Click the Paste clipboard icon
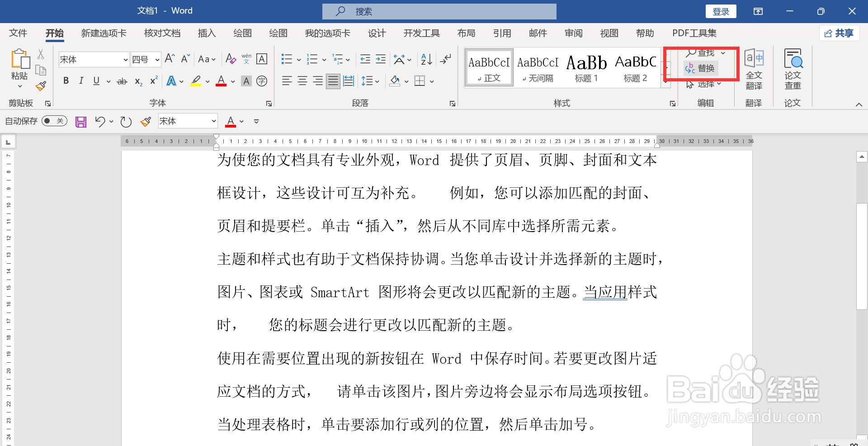 coord(20,59)
